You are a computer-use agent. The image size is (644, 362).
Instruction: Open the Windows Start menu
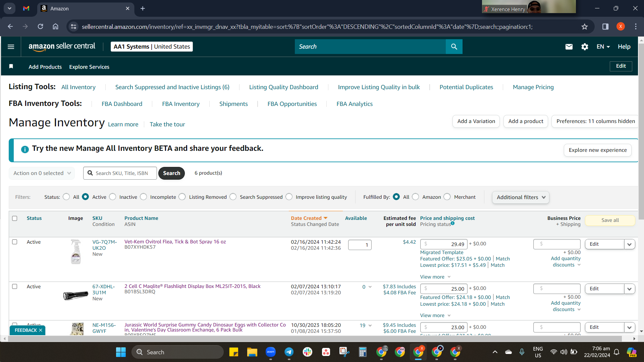121,352
